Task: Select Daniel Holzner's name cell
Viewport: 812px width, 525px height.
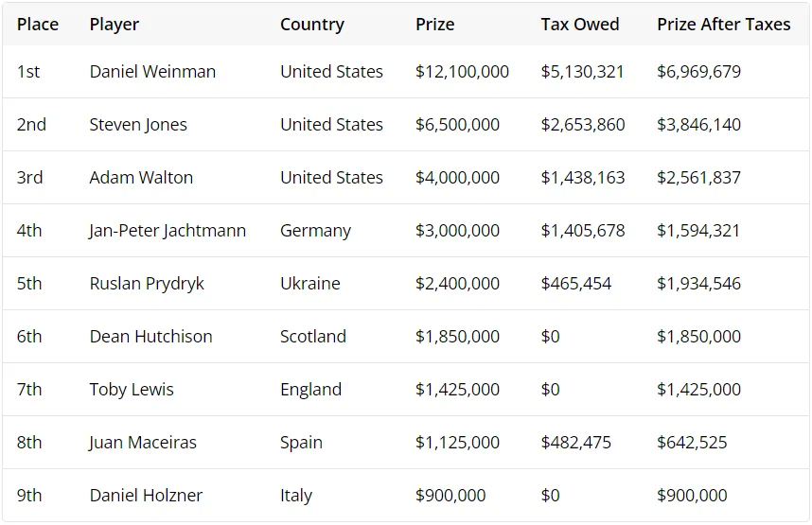Action: [x=146, y=496]
